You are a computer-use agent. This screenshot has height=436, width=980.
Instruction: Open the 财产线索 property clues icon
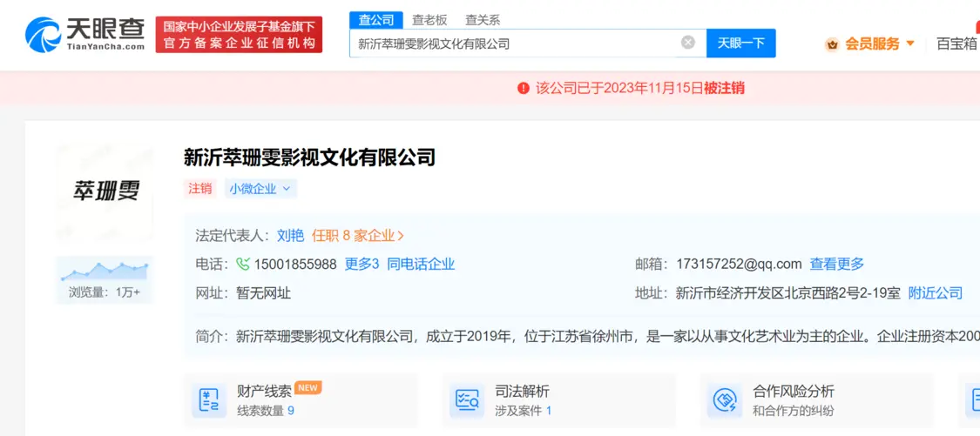209,400
